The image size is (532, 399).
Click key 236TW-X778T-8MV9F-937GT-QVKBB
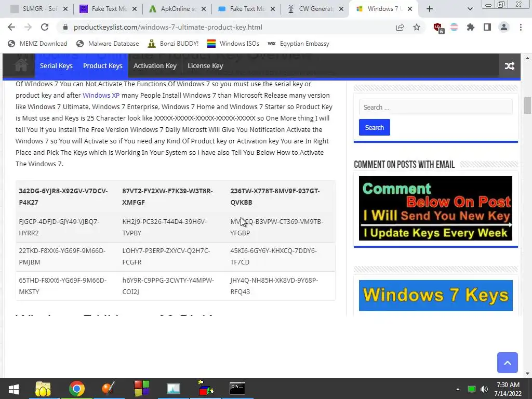pyautogui.click(x=275, y=196)
